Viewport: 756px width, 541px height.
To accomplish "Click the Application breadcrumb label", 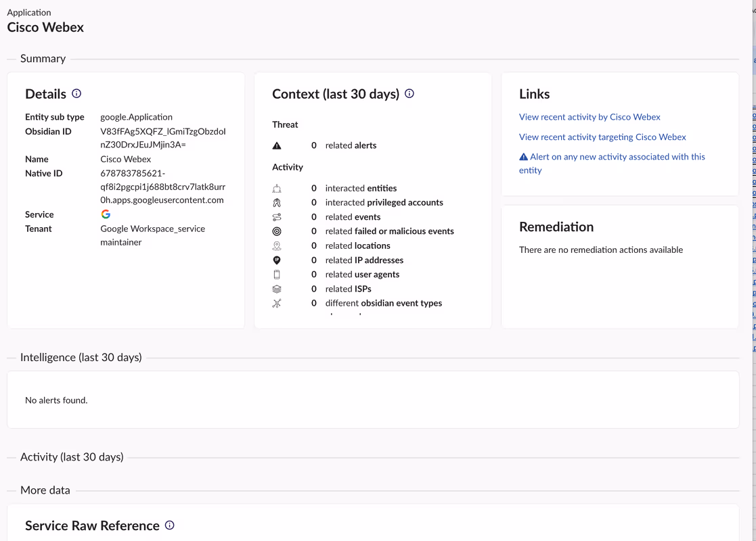I will pos(29,13).
